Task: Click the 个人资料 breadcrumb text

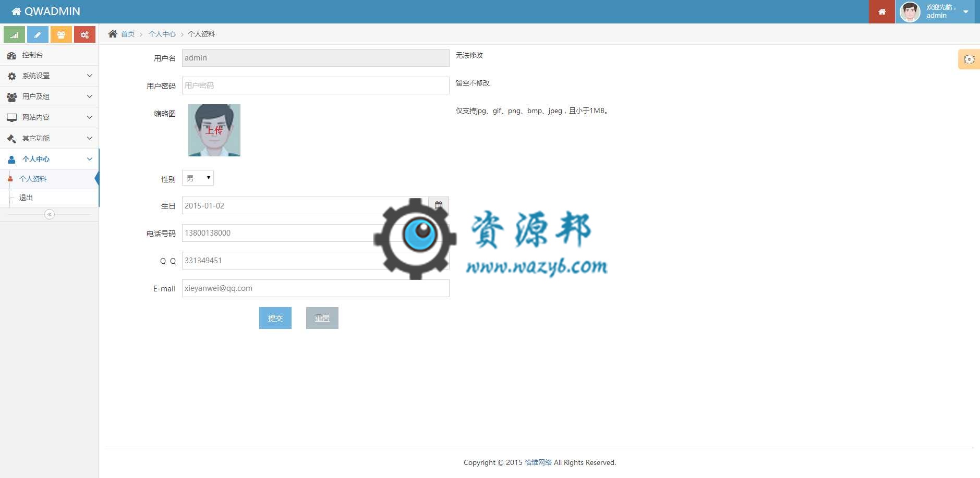Action: (x=201, y=34)
